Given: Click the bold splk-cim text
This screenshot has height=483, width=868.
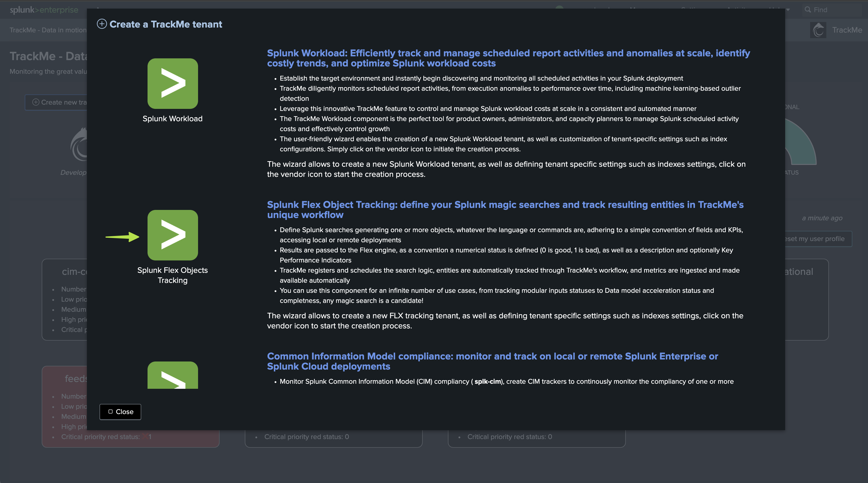Looking at the screenshot, I should pos(488,381).
